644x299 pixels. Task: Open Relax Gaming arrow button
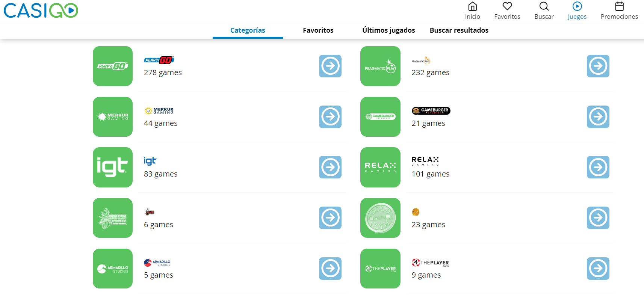598,167
